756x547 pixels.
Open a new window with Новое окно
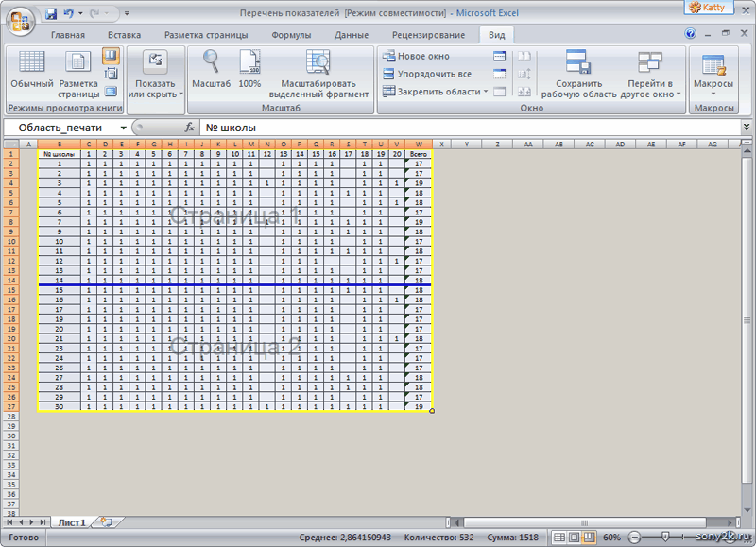point(416,57)
